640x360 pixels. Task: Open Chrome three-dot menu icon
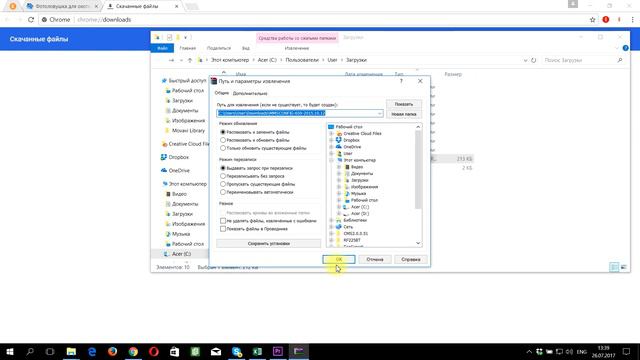632,20
